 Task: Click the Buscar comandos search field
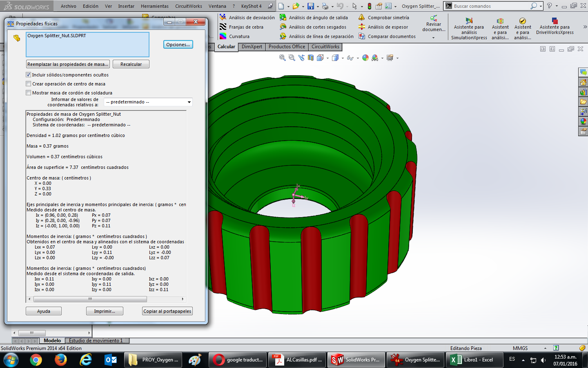pyautogui.click(x=490, y=6)
